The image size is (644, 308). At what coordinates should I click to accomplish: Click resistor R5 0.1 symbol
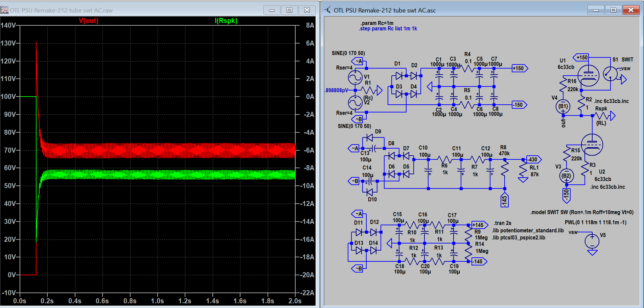coord(467,105)
